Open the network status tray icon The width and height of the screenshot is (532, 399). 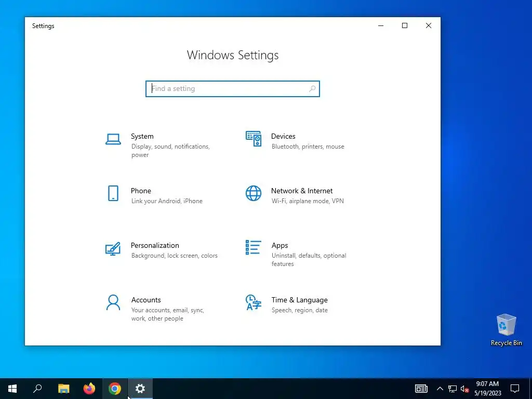(x=453, y=389)
